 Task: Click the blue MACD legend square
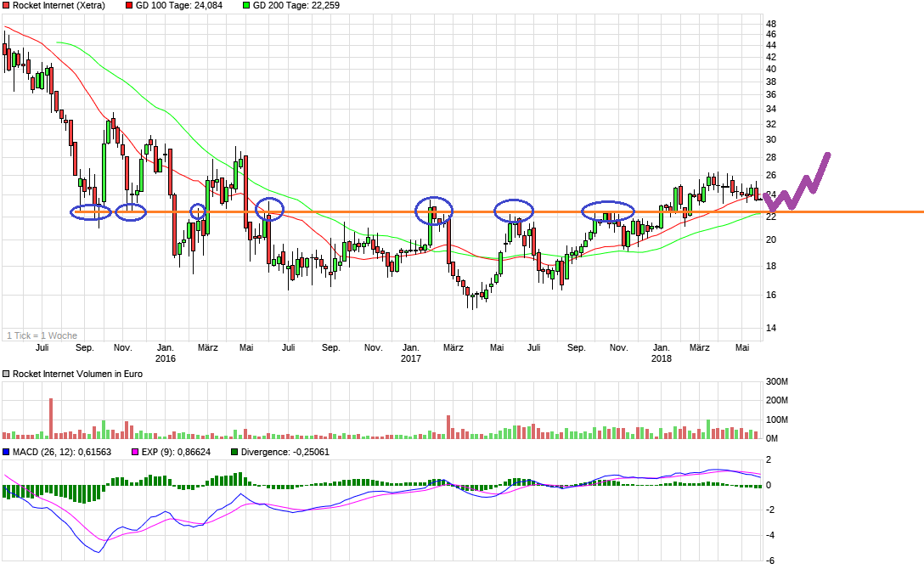coord(7,451)
